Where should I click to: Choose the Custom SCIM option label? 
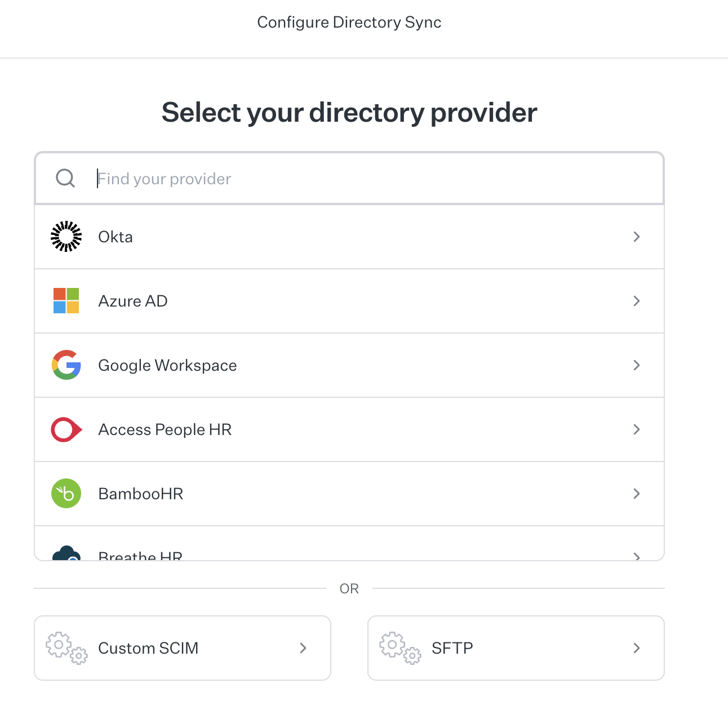148,648
